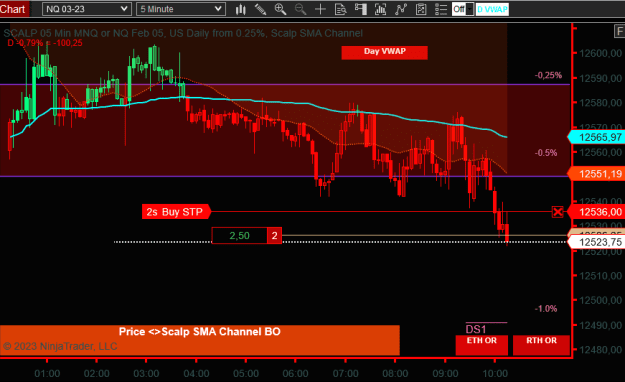This screenshot has height=382, width=625.
Task: Click the orange 12551,19 price marker
Action: (596, 174)
